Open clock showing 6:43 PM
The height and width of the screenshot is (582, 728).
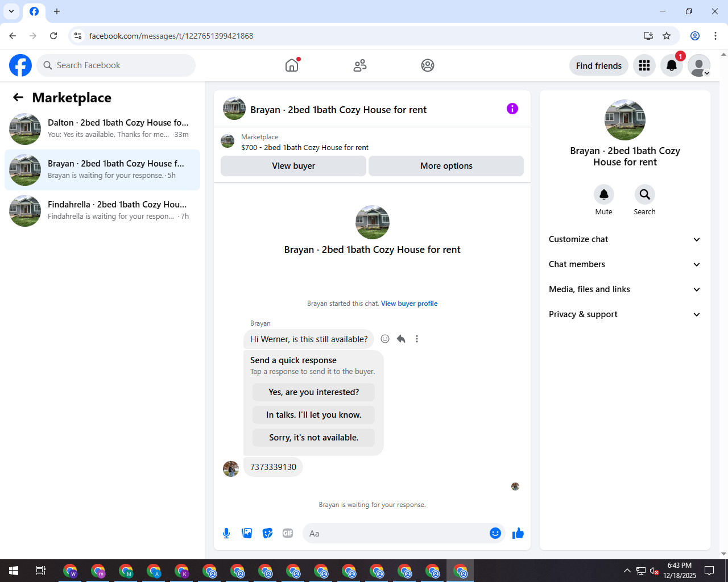point(680,571)
